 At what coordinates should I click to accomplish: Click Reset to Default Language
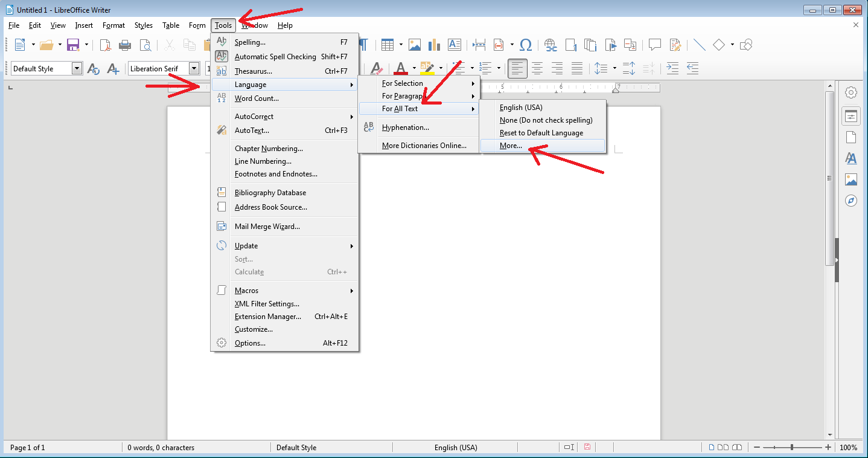(x=542, y=133)
